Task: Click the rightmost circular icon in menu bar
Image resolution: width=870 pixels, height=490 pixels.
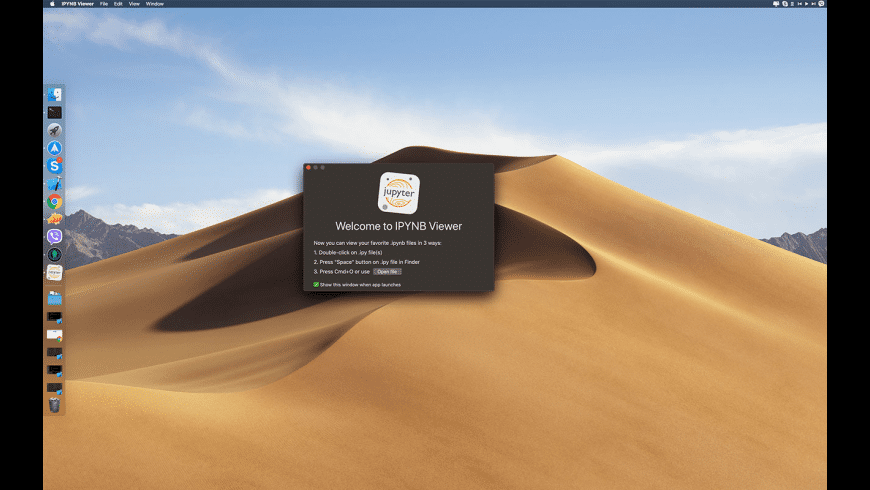Action: pos(821,4)
